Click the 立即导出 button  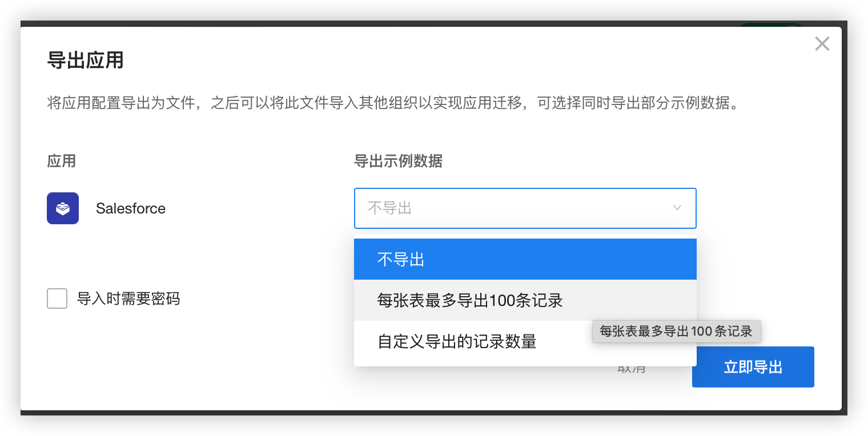[x=753, y=367]
